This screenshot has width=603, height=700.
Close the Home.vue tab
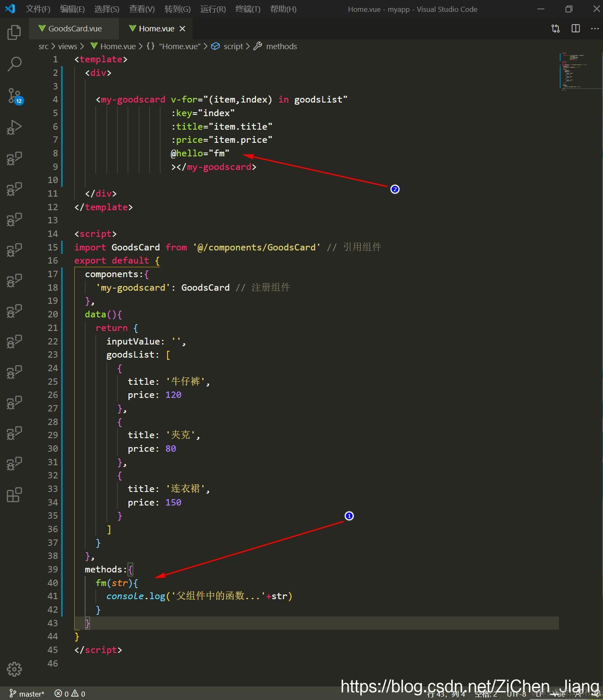[182, 28]
